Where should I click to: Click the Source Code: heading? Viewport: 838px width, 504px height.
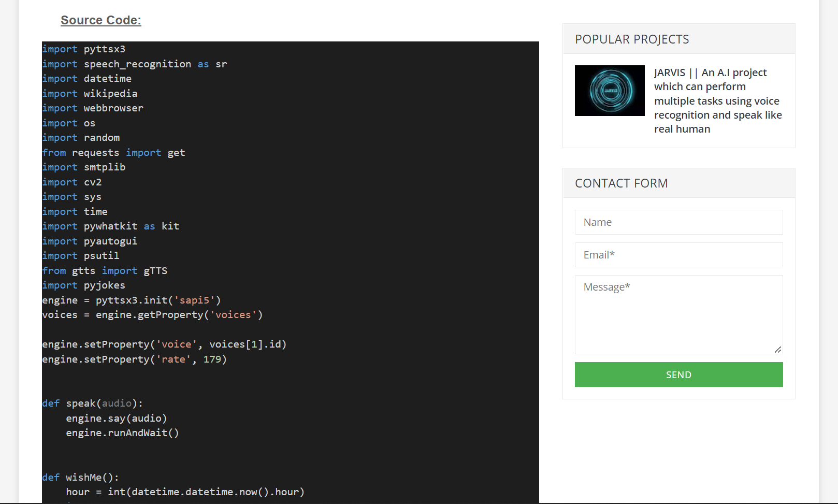101,20
